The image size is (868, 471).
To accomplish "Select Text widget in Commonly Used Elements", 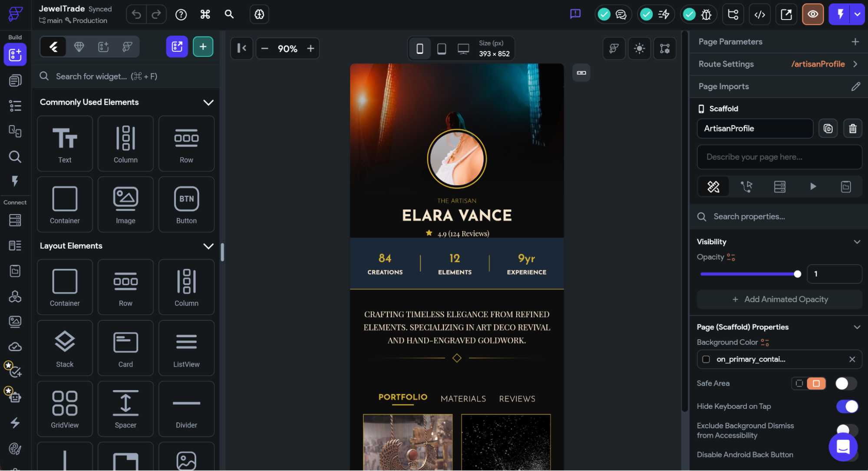I will tap(65, 143).
